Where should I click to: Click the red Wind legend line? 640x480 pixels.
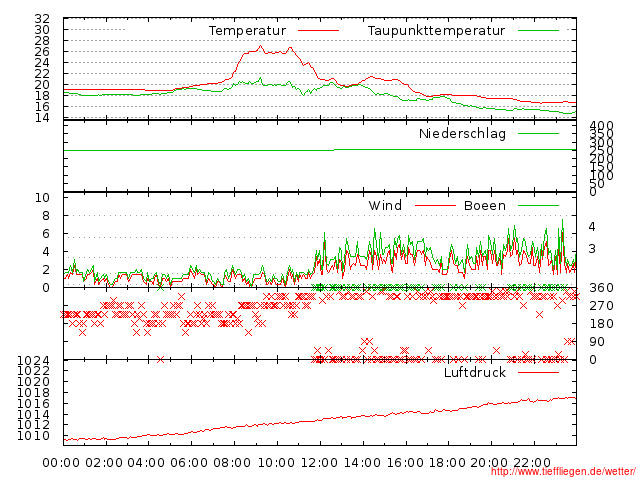coord(435,206)
